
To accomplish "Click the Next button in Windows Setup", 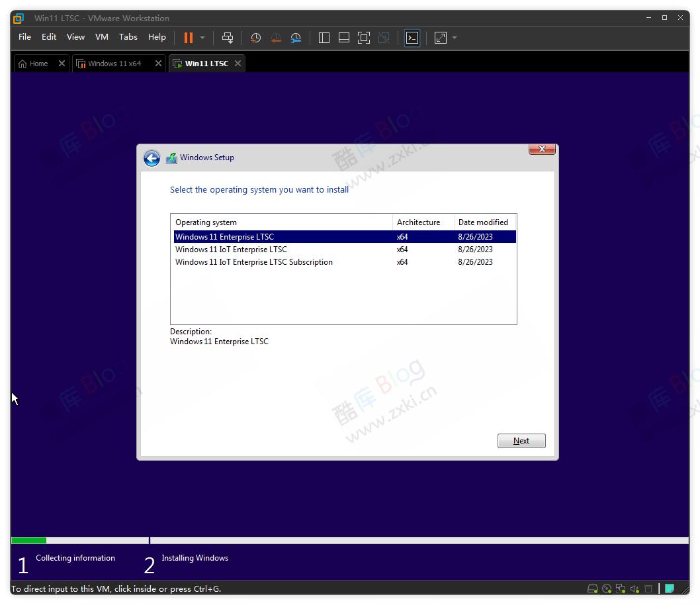I will click(521, 440).
